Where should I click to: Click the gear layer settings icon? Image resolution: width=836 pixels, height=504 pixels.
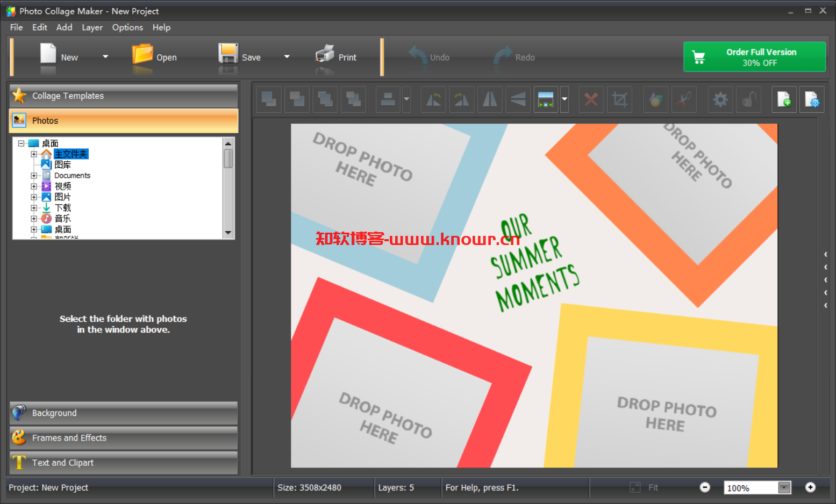click(720, 99)
